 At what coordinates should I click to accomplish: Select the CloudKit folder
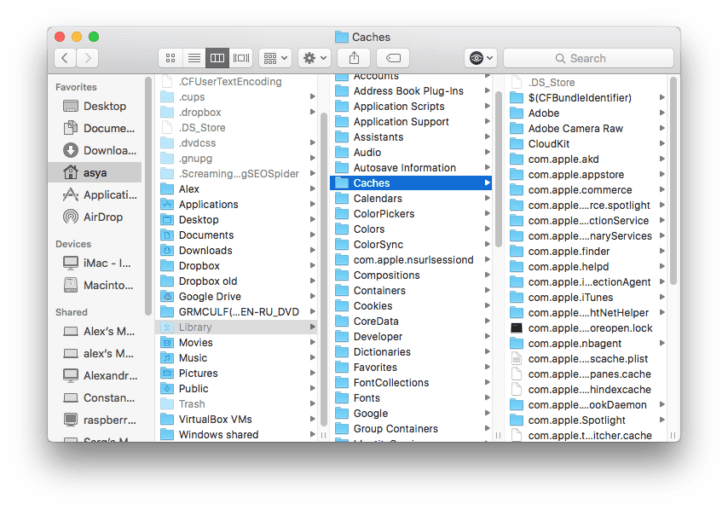click(587, 144)
